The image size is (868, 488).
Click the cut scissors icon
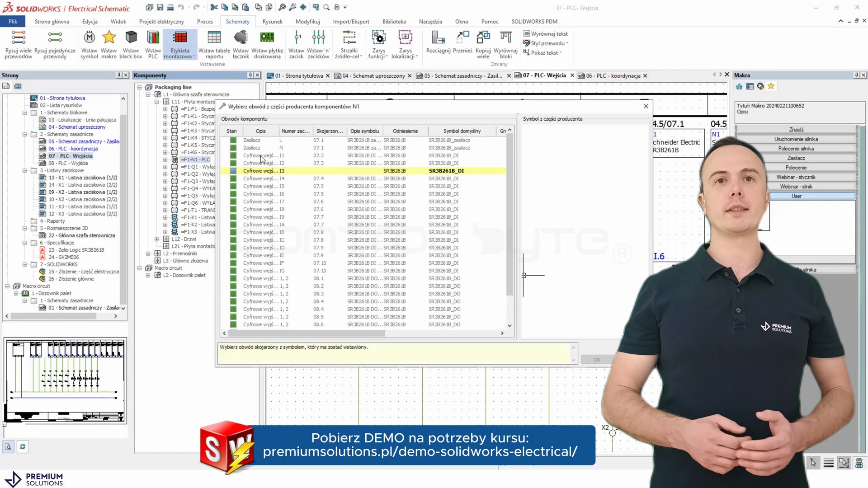click(214, 7)
